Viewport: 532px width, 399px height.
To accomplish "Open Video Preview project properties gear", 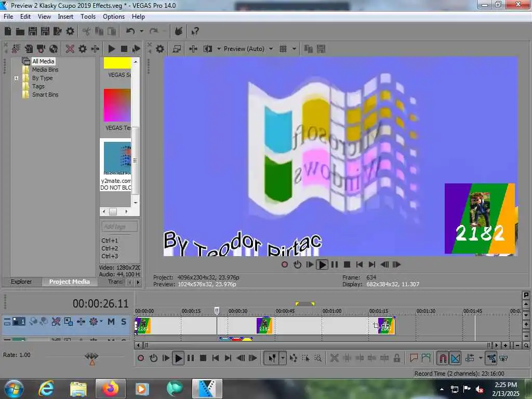I will tap(160, 49).
